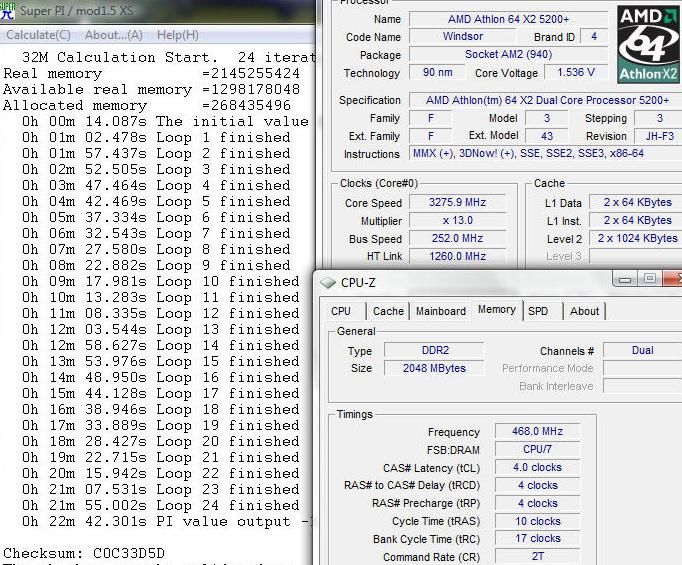
Task: Click the Ext. Model value 43
Action: click(547, 136)
